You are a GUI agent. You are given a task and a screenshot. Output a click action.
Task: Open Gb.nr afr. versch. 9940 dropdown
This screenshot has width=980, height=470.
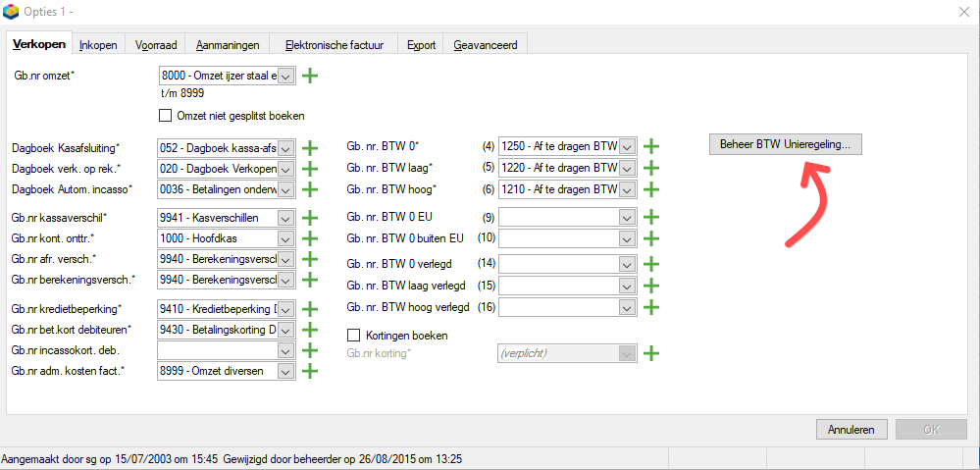click(x=285, y=259)
